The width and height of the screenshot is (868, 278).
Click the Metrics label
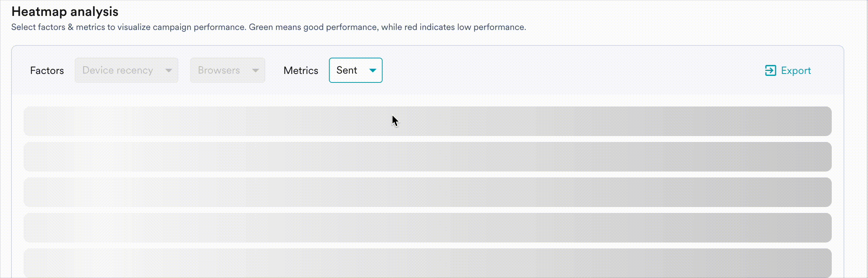click(x=301, y=71)
